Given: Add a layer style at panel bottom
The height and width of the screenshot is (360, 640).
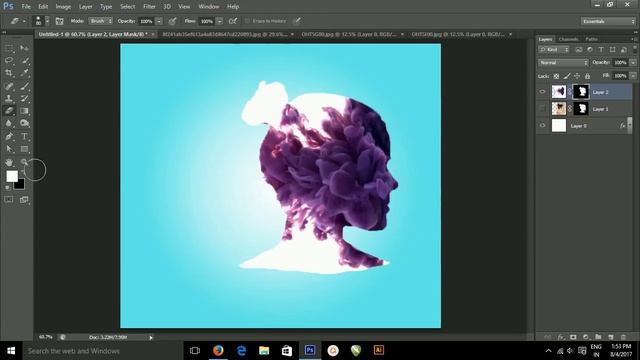Looking at the screenshot, I should 561,337.
